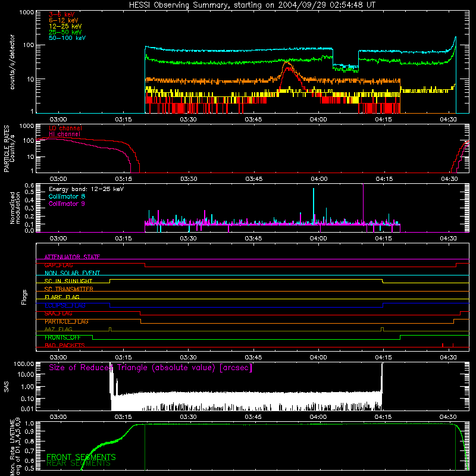476x476 pixels.
Task: Click the 100.00 tick label on the SAS y-axis
Action: coord(24,364)
